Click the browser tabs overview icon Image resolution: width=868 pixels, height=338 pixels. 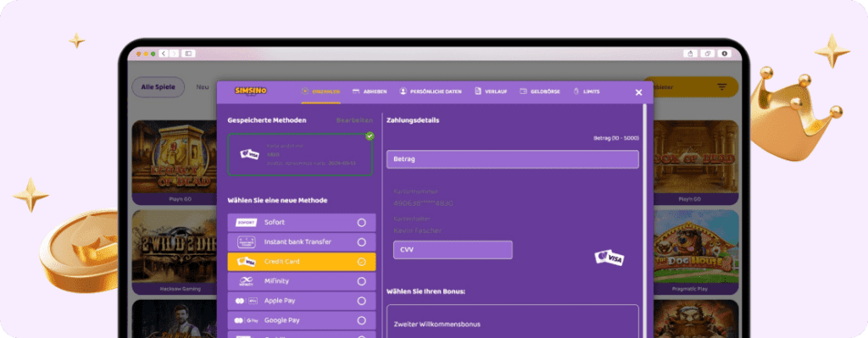click(x=707, y=53)
